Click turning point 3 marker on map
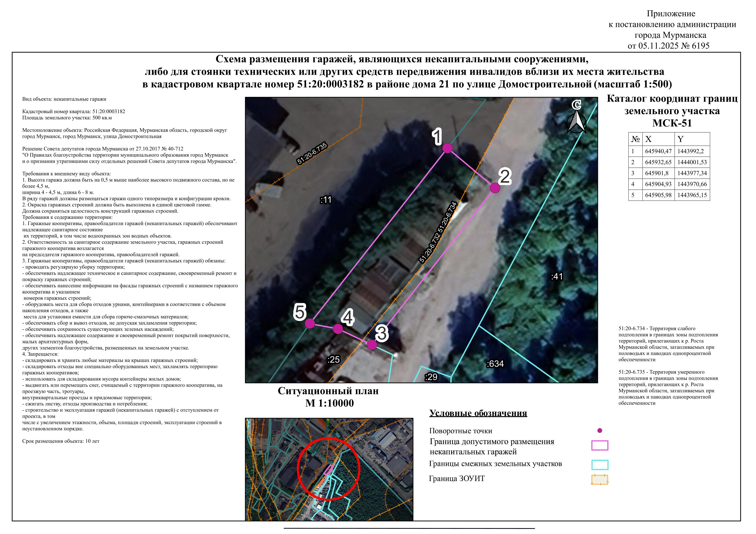Screen dimensions: 756x534 pyautogui.click(x=372, y=345)
